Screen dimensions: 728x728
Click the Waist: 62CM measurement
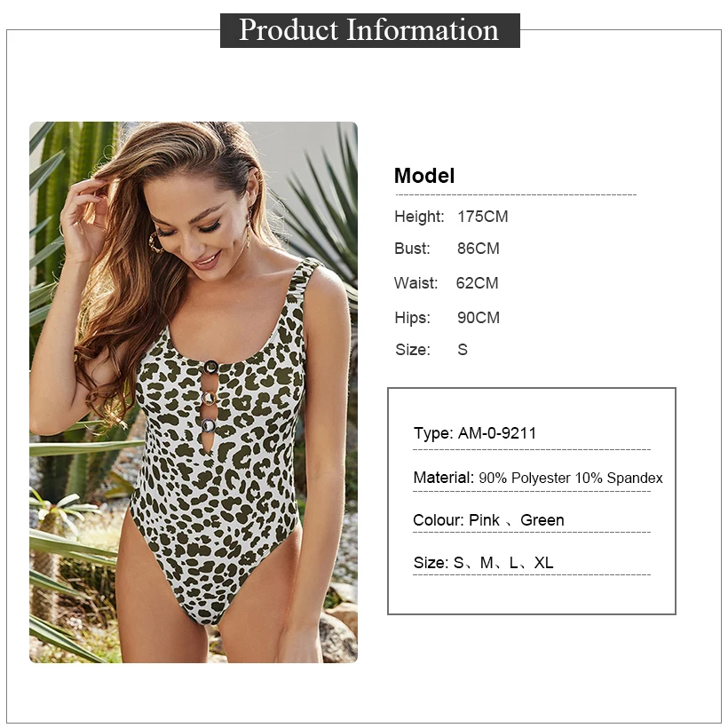coord(447,282)
